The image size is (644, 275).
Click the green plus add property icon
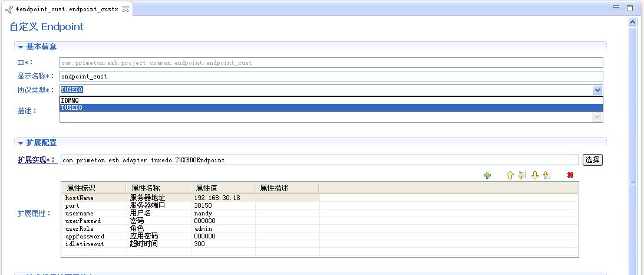[487, 175]
